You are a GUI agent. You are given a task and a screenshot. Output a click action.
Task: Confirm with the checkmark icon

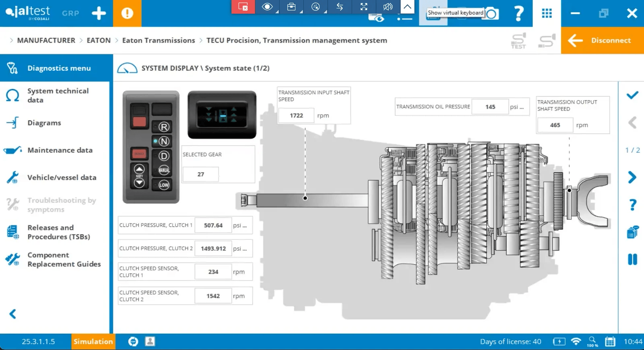(x=632, y=95)
